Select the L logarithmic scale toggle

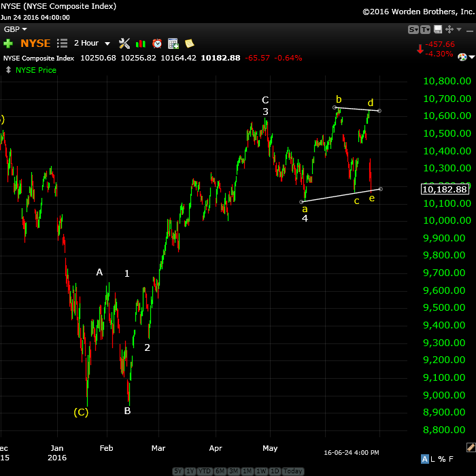pos(432,459)
